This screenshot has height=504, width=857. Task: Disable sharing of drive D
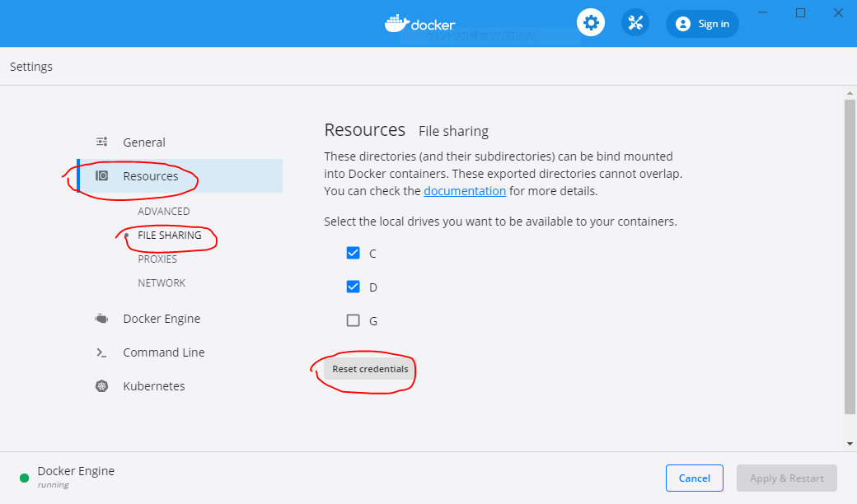(354, 287)
